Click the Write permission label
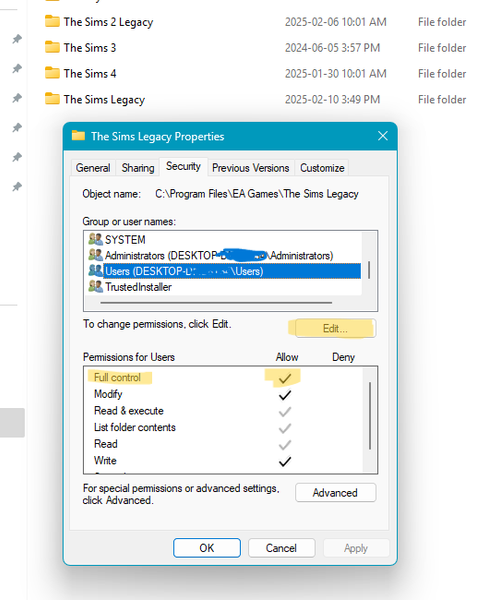500x600 pixels. point(105,460)
